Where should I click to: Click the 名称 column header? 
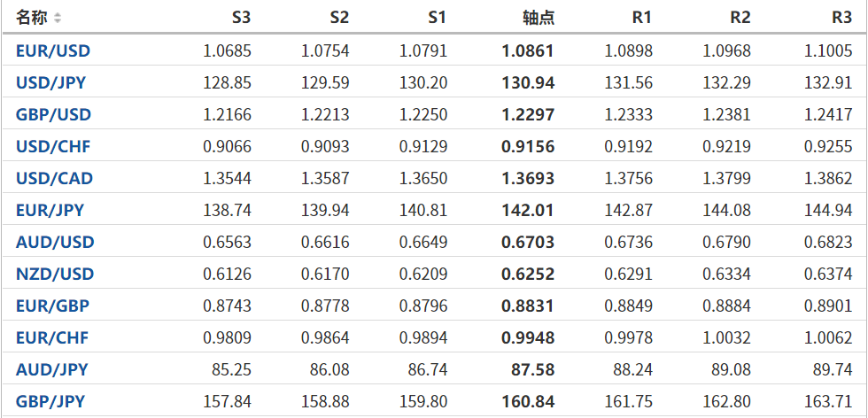33,18
